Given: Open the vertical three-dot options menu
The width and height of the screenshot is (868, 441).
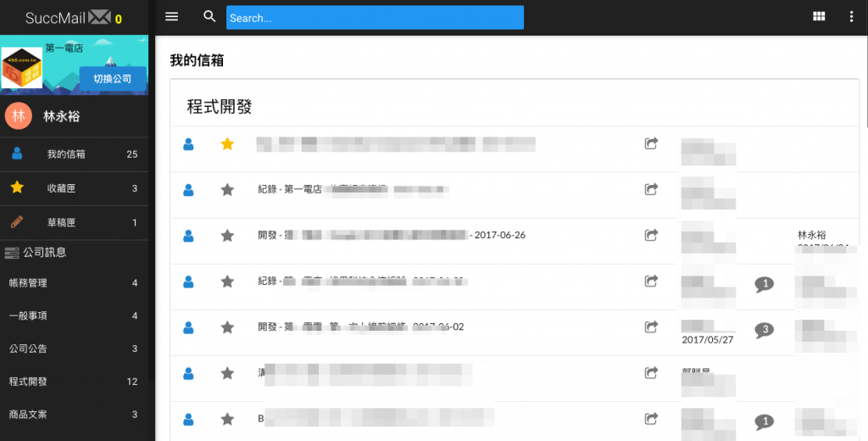Looking at the screenshot, I should tap(851, 17).
